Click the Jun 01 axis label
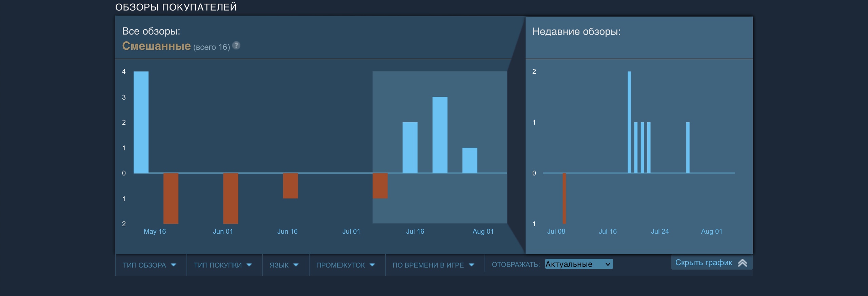The image size is (868, 296). pyautogui.click(x=223, y=231)
